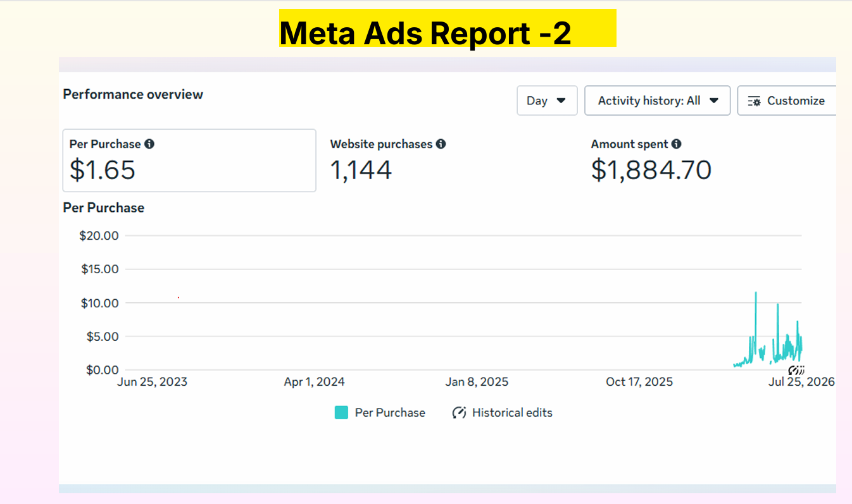This screenshot has height=504, width=852.
Task: Click the Historical edits marker on chart
Action: click(x=796, y=370)
